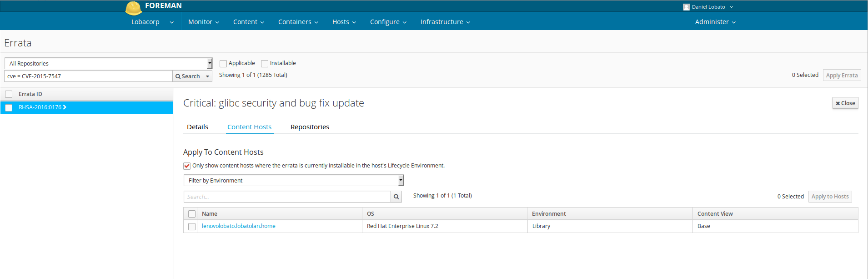Open the search options caret dropdown

pyautogui.click(x=207, y=76)
